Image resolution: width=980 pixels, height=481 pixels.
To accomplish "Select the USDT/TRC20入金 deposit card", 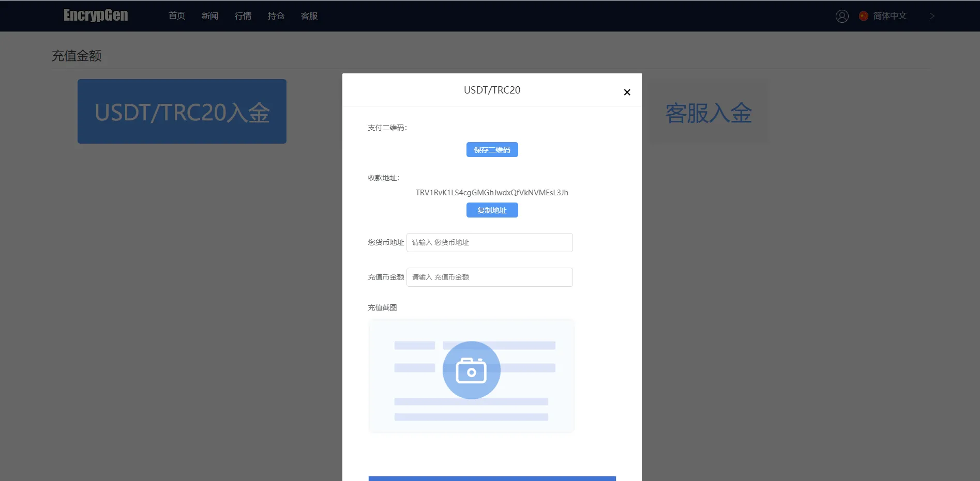I will click(182, 111).
